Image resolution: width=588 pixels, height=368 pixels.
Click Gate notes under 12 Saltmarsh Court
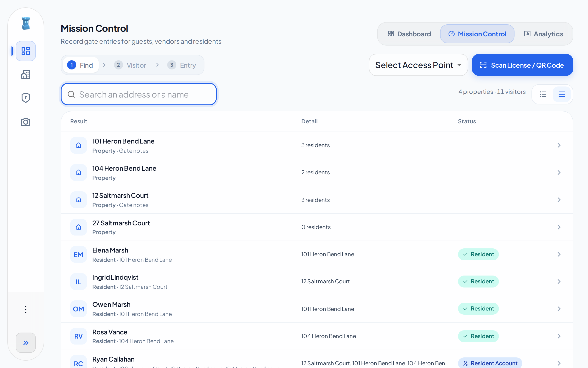[x=134, y=205]
